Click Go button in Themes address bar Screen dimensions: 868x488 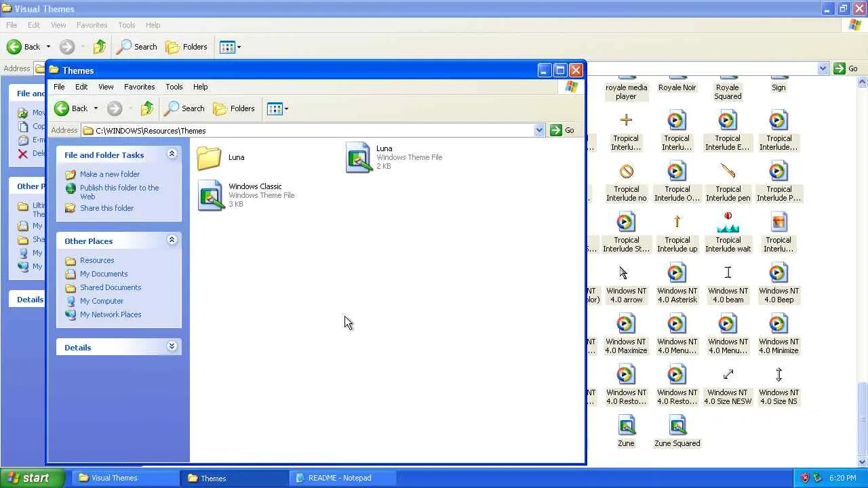[x=562, y=130]
